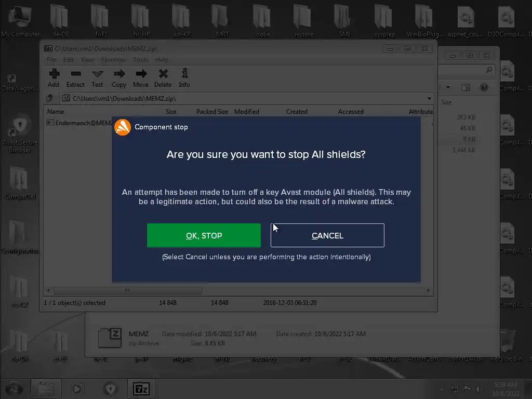The width and height of the screenshot is (532, 399).
Task: Expand the view options dropdown in Explorer
Action: (x=448, y=87)
